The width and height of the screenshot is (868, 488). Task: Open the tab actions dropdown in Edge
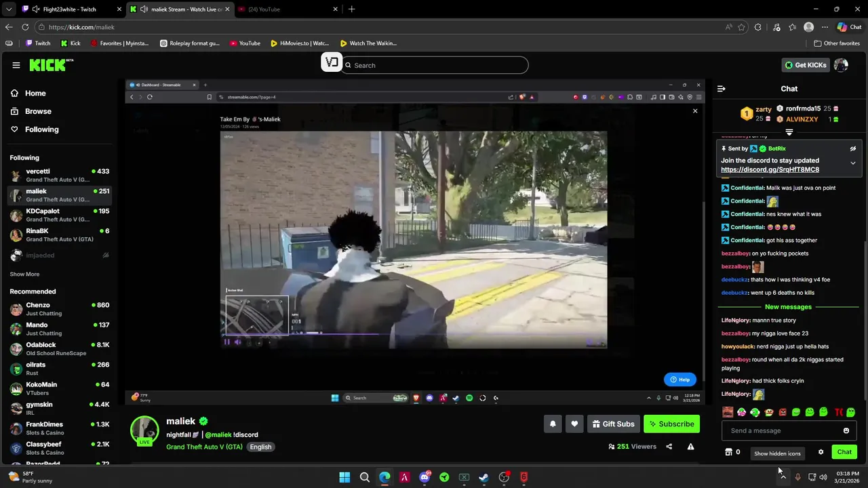(8, 9)
